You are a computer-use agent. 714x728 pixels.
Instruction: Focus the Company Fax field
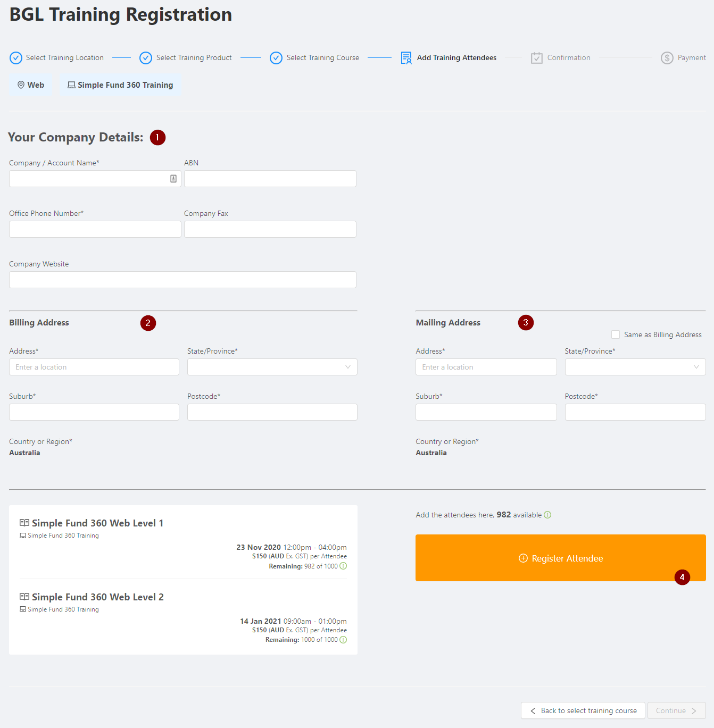click(x=270, y=229)
